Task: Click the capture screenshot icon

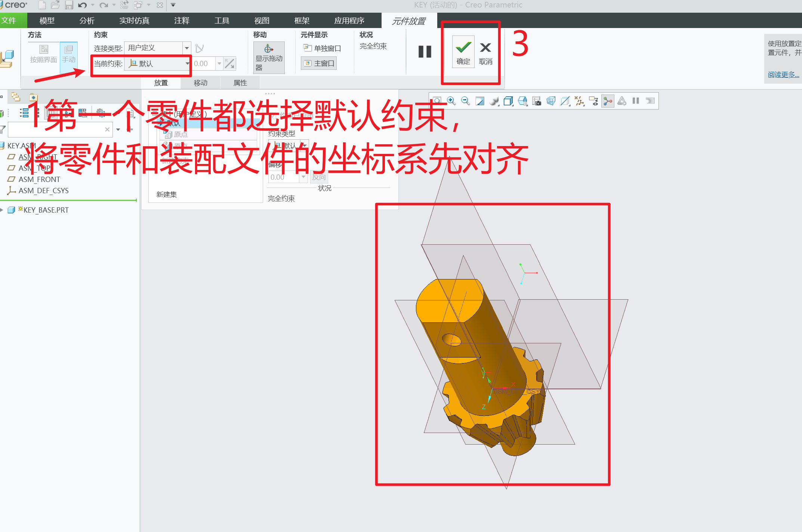Action: 537,101
